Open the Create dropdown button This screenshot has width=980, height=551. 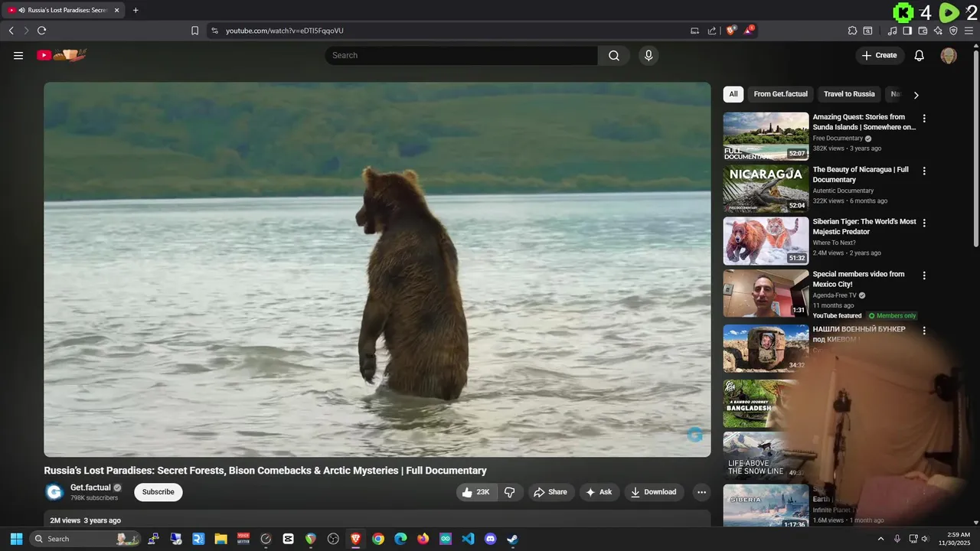tap(879, 55)
